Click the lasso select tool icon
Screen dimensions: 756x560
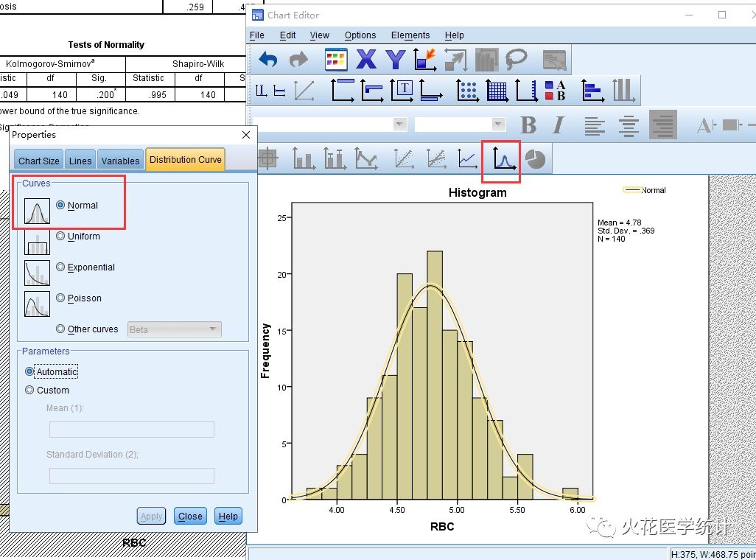click(x=516, y=60)
